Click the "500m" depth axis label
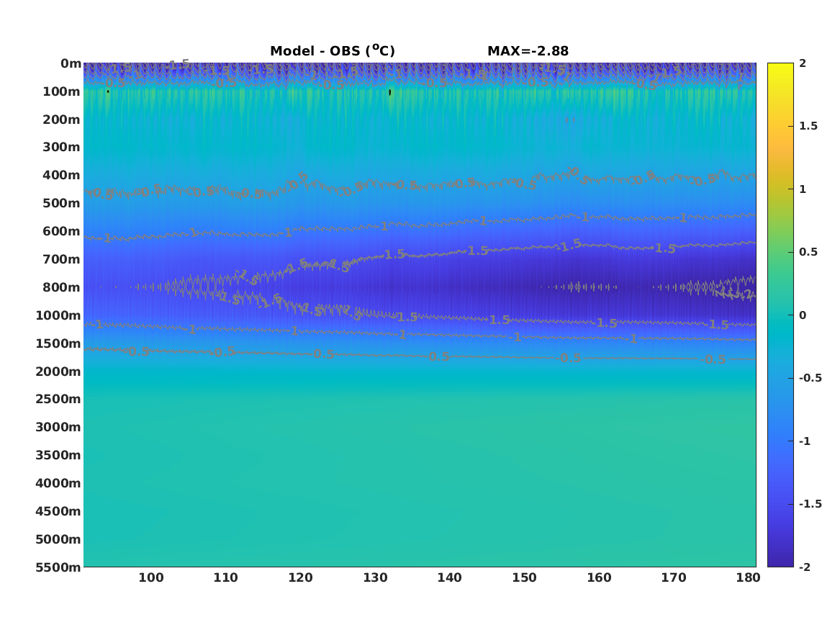The image size is (840, 630). pyautogui.click(x=62, y=203)
